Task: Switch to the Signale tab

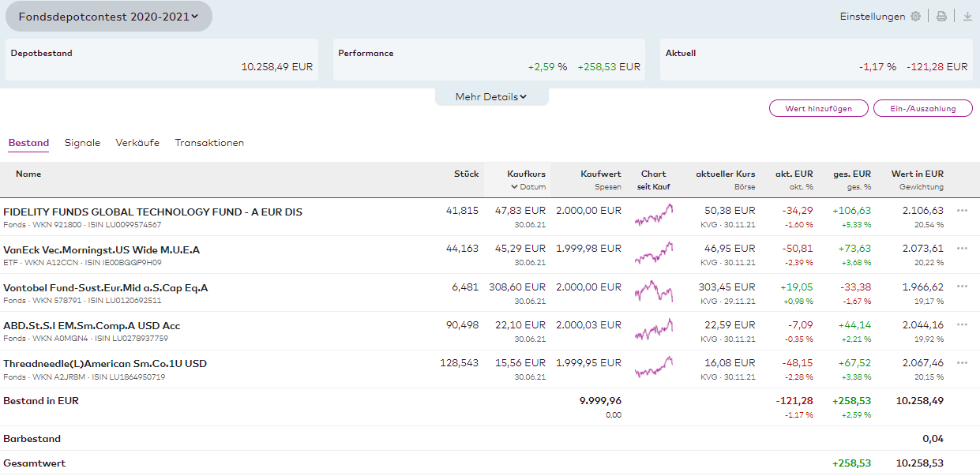Action: (82, 143)
